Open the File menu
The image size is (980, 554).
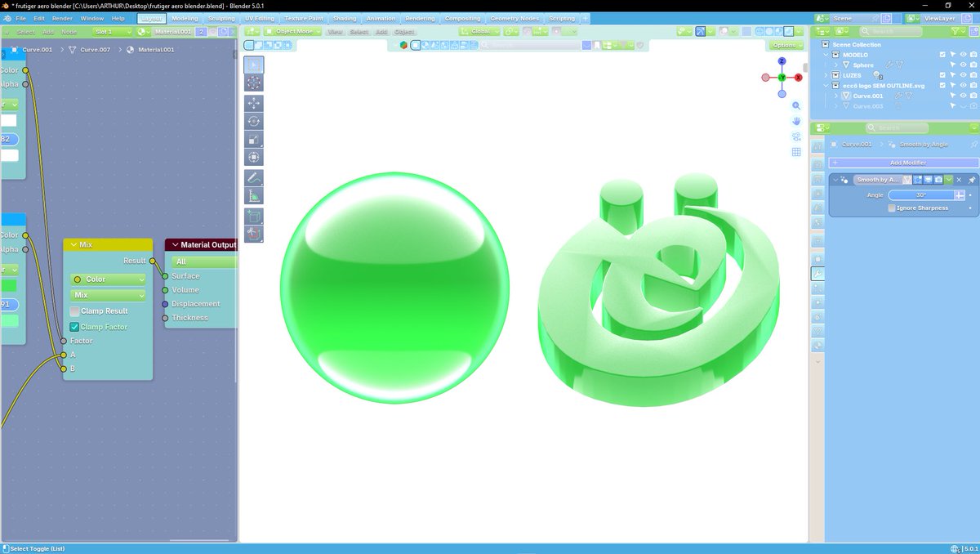point(21,18)
